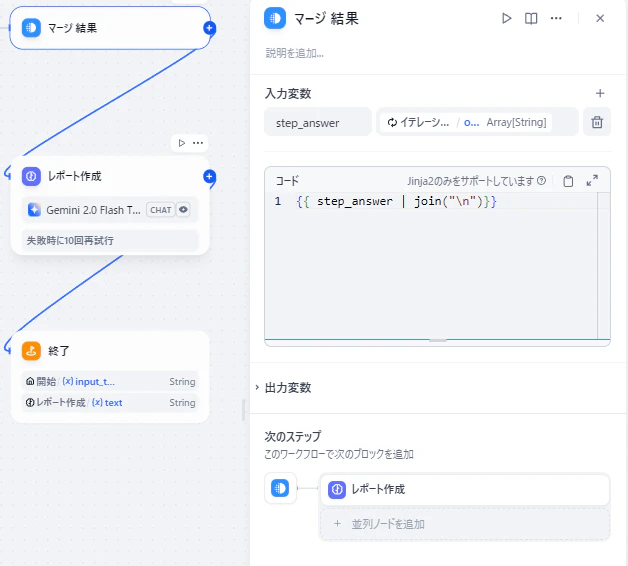The width and height of the screenshot is (628, 566).
Task: Edit the step_answer variable name field
Action: [318, 122]
